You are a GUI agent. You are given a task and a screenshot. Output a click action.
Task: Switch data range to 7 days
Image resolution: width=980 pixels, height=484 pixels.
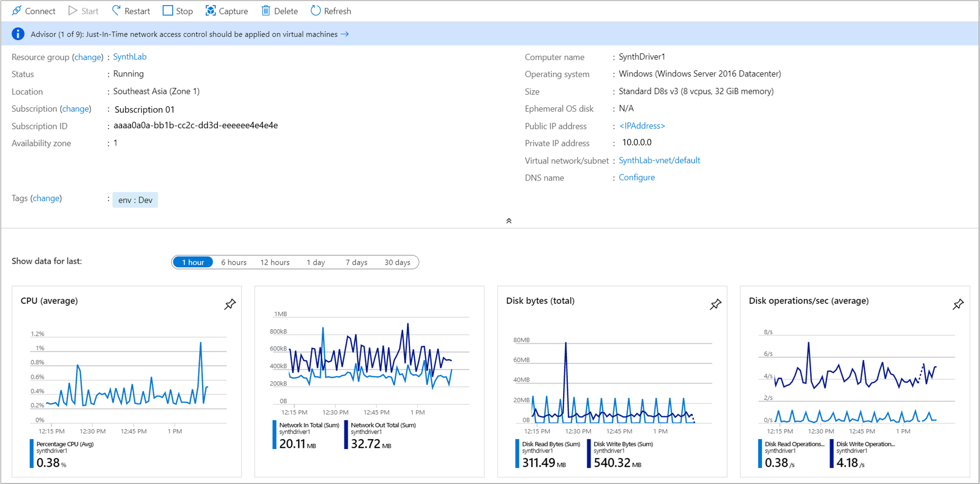356,262
